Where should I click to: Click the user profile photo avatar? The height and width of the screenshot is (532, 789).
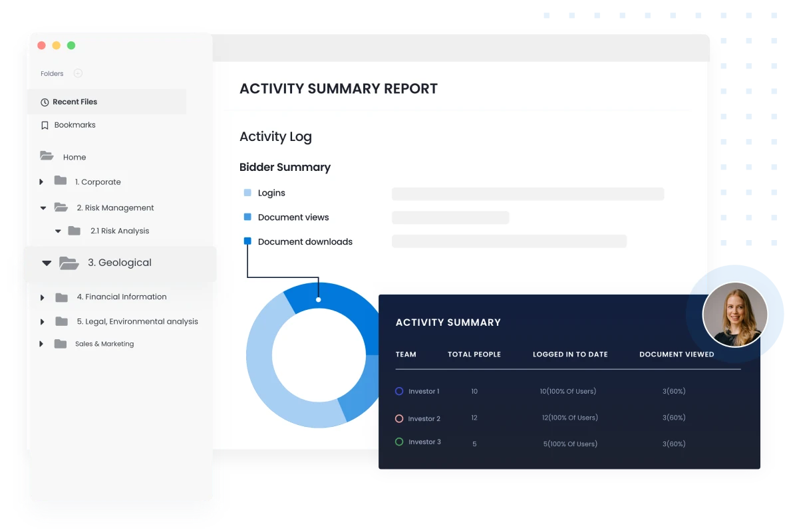pos(734,315)
